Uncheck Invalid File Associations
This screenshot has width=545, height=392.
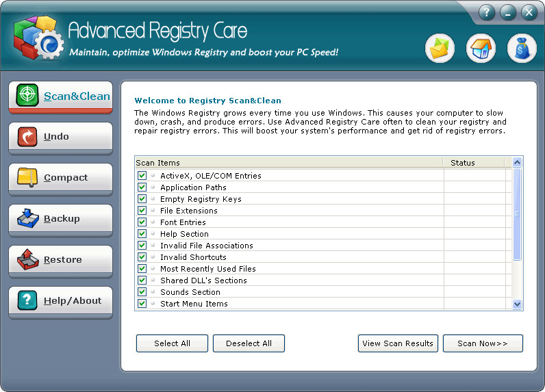click(x=142, y=245)
